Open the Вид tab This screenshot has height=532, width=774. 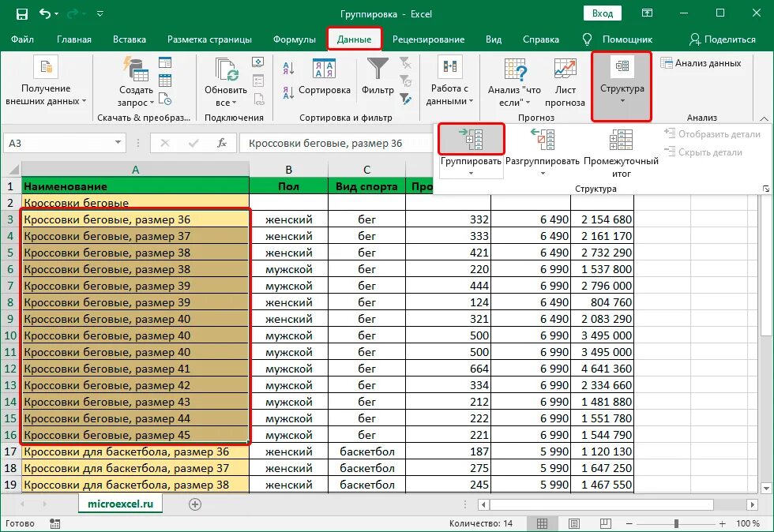pos(494,39)
